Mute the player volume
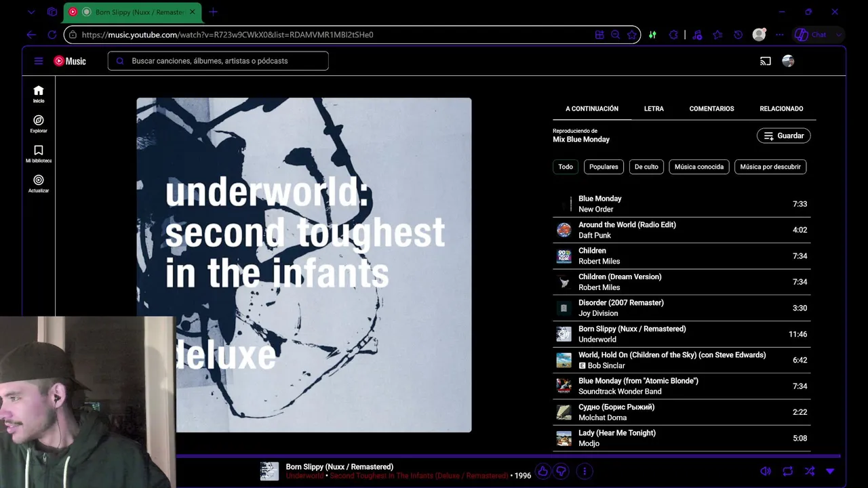The image size is (868, 488). (x=766, y=471)
